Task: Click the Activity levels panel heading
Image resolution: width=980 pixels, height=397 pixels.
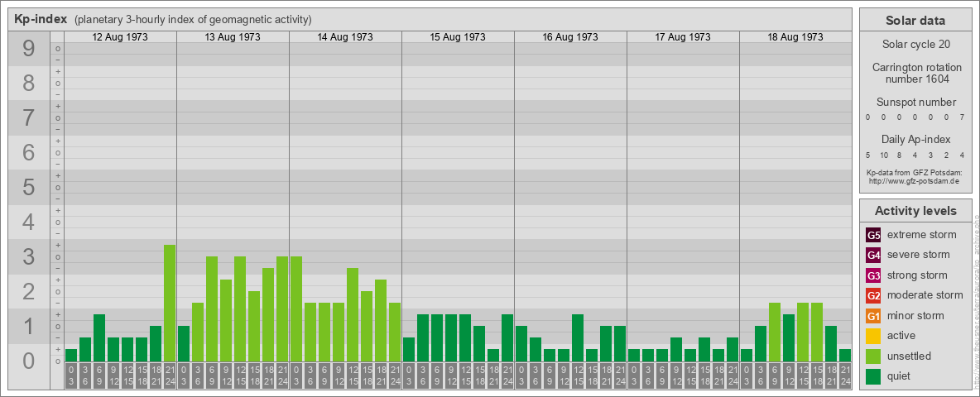Action: pos(915,211)
